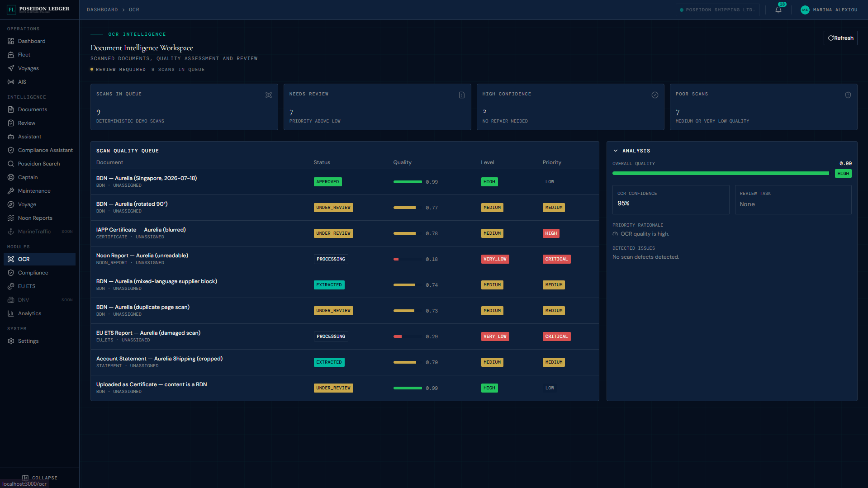Click the Noon Reports waves icon

click(x=11, y=218)
